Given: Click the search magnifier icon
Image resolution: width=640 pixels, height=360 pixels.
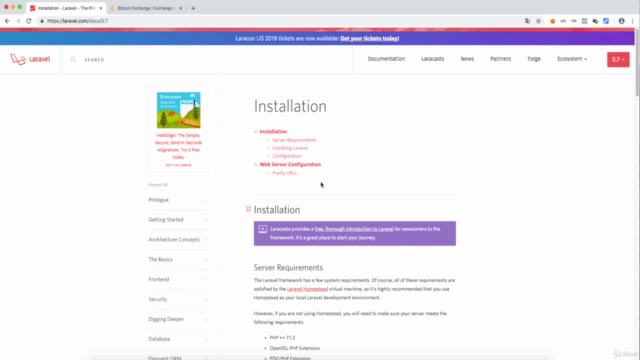Looking at the screenshot, I should [73, 60].
